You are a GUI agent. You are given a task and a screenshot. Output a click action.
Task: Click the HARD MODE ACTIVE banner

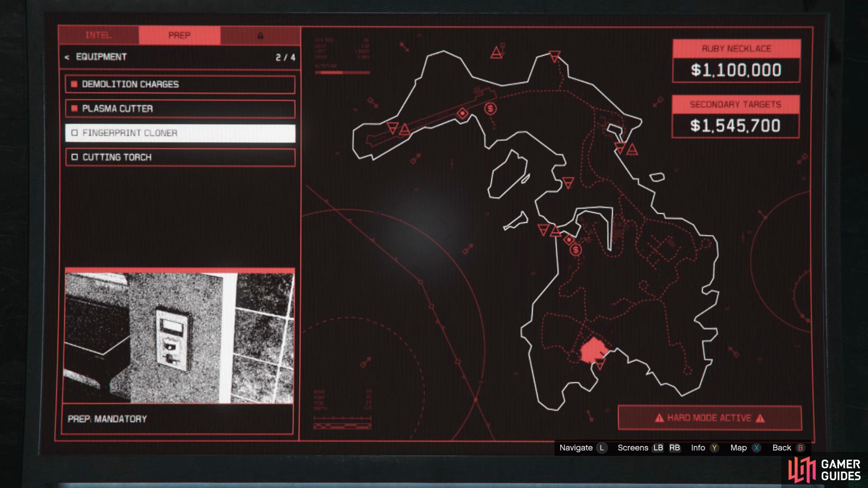pyautogui.click(x=710, y=418)
